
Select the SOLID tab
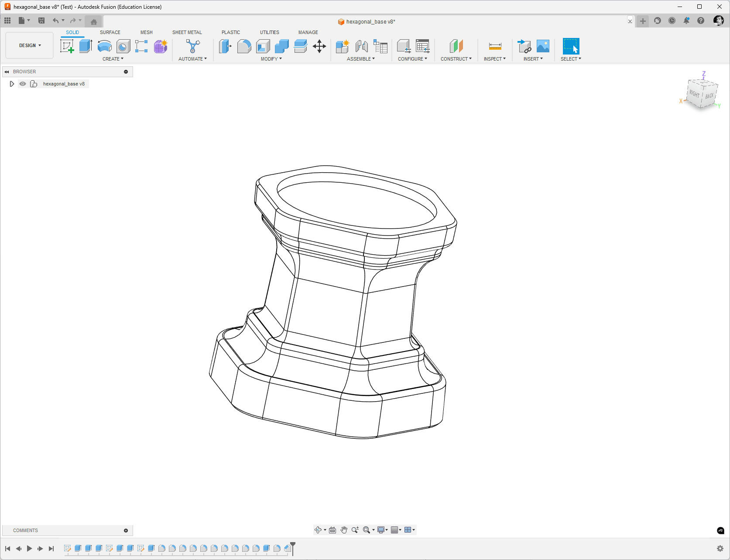click(72, 32)
